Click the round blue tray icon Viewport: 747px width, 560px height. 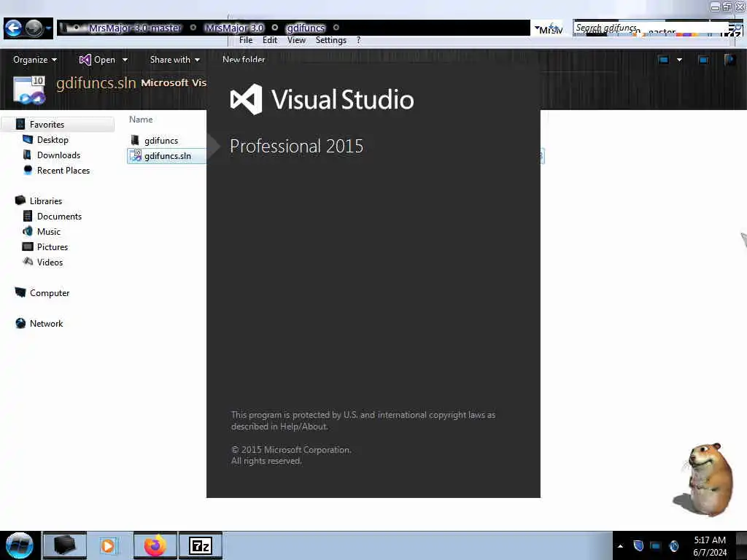tap(673, 545)
